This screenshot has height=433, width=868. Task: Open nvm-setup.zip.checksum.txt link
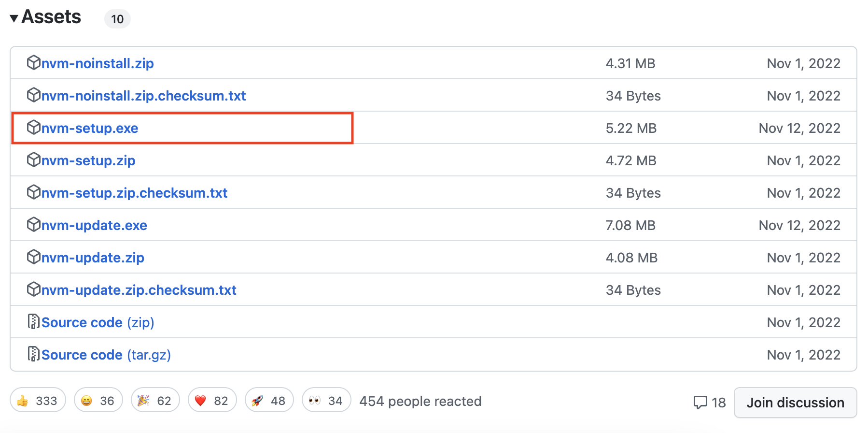[134, 193]
